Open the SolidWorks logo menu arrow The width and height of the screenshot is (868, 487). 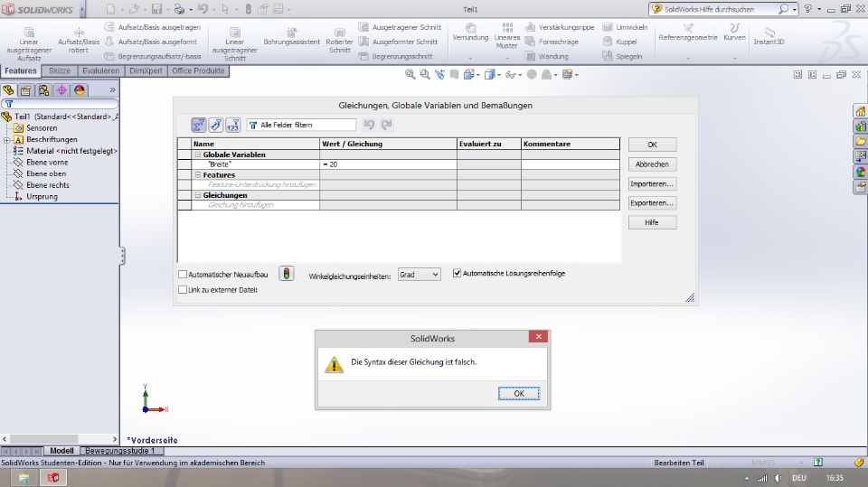[82, 9]
